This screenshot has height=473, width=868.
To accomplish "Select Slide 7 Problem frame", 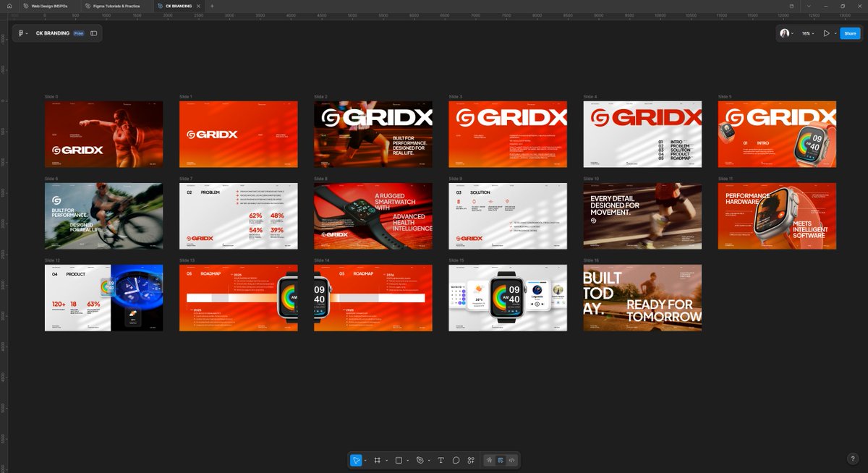I will pyautogui.click(x=238, y=216).
